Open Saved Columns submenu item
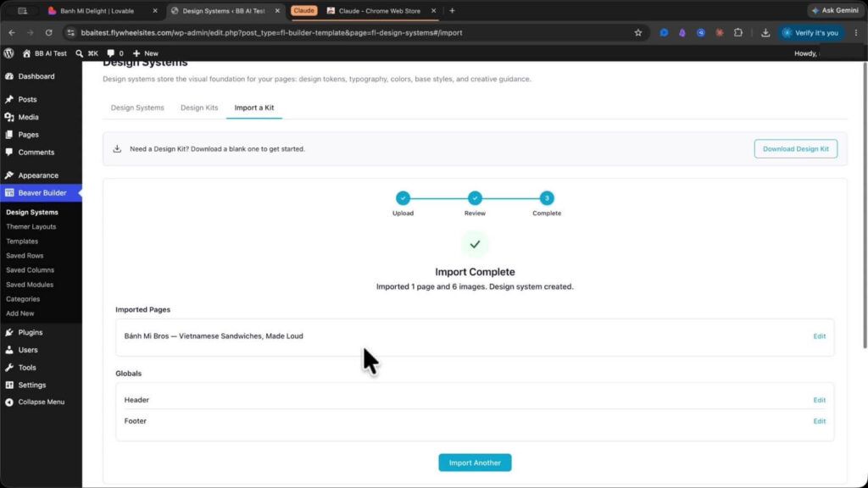 [x=30, y=270]
